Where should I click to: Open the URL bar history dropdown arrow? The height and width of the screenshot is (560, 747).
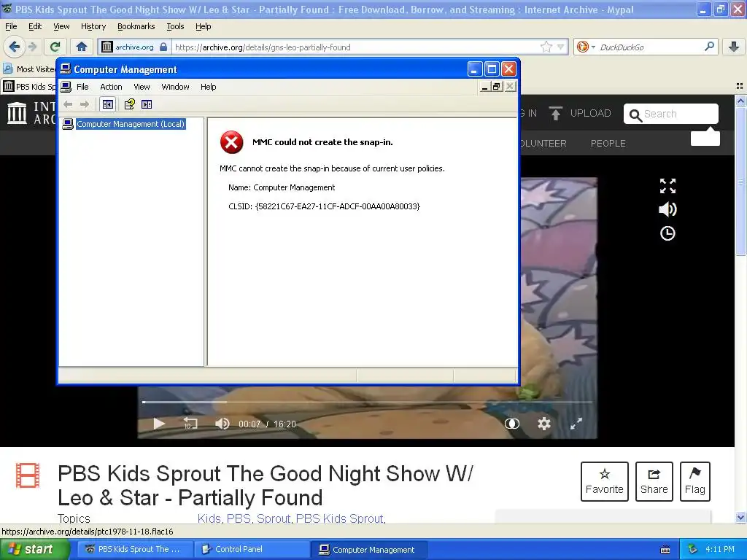pyautogui.click(x=561, y=47)
